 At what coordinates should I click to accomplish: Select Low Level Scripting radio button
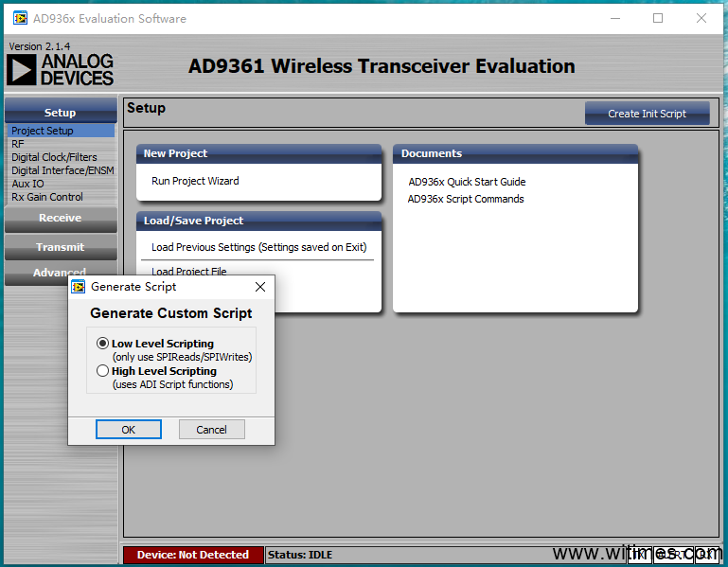tap(102, 344)
